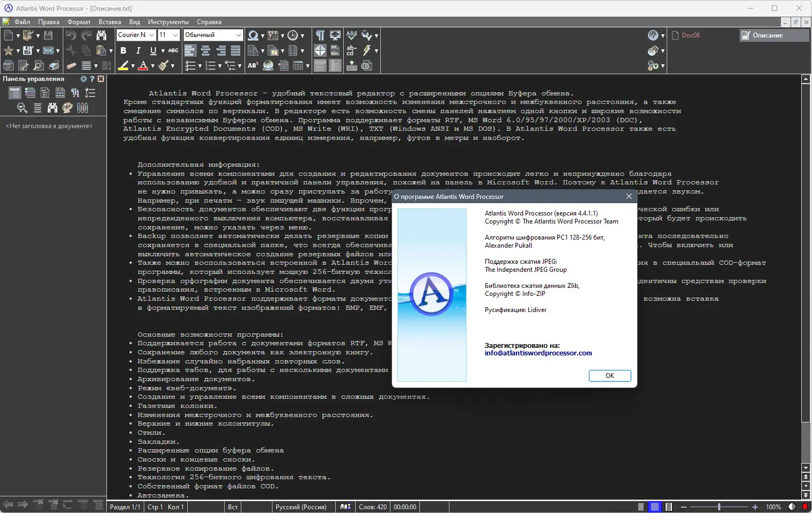Click the send by e-mail envelope icon
Screen dimensions: 812x513
48,50
